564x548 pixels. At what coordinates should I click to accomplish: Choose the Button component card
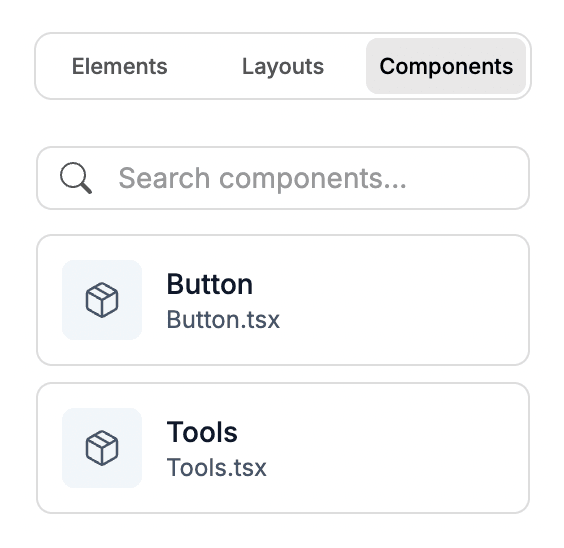tap(283, 300)
